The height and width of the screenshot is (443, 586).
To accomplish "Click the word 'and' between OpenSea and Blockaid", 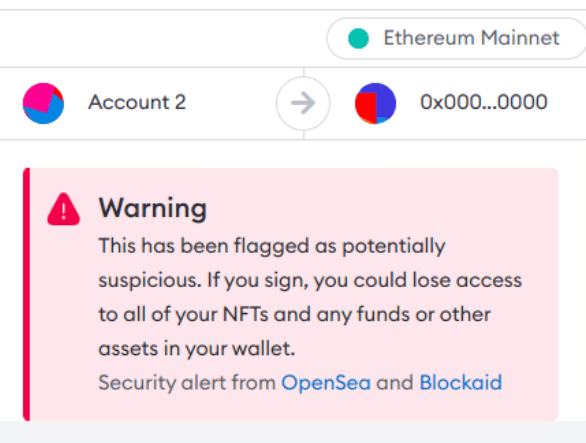I will click(x=395, y=383).
